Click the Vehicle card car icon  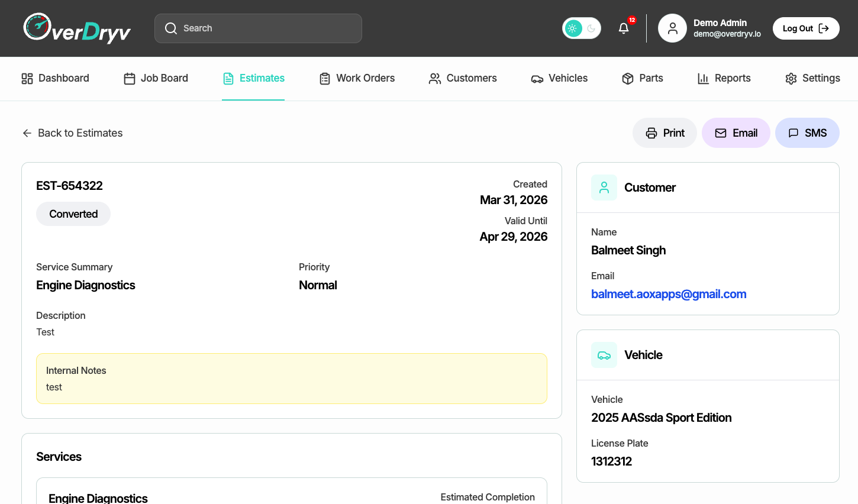(604, 355)
